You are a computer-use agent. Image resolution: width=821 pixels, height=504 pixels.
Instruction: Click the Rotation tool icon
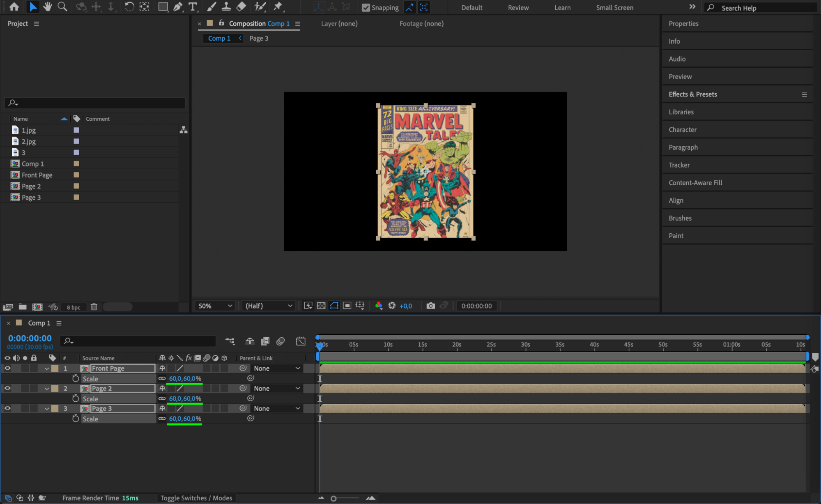(129, 7)
